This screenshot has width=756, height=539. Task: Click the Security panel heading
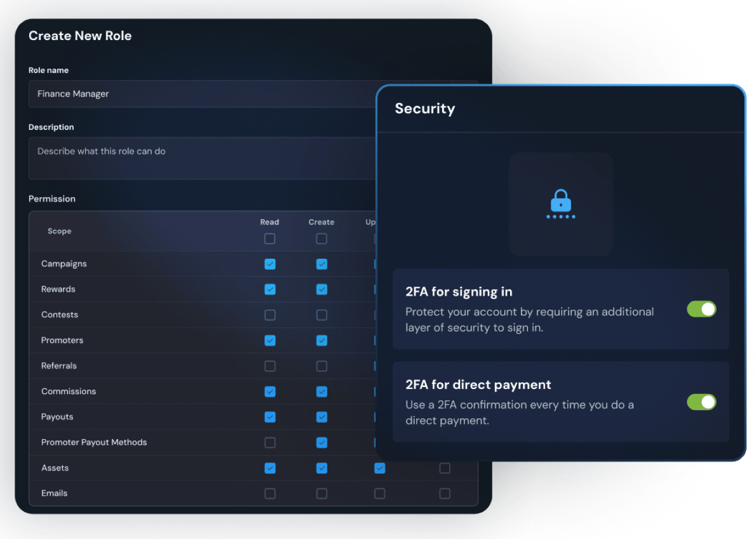425,109
